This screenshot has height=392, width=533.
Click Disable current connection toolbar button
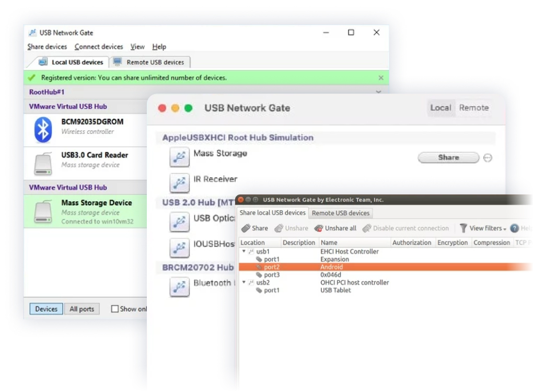405,228
